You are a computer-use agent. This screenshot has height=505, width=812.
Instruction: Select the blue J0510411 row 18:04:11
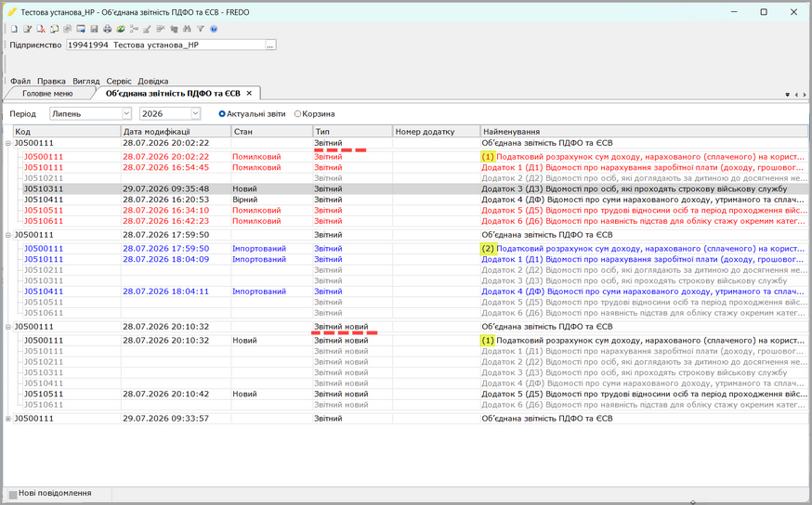[415, 291]
